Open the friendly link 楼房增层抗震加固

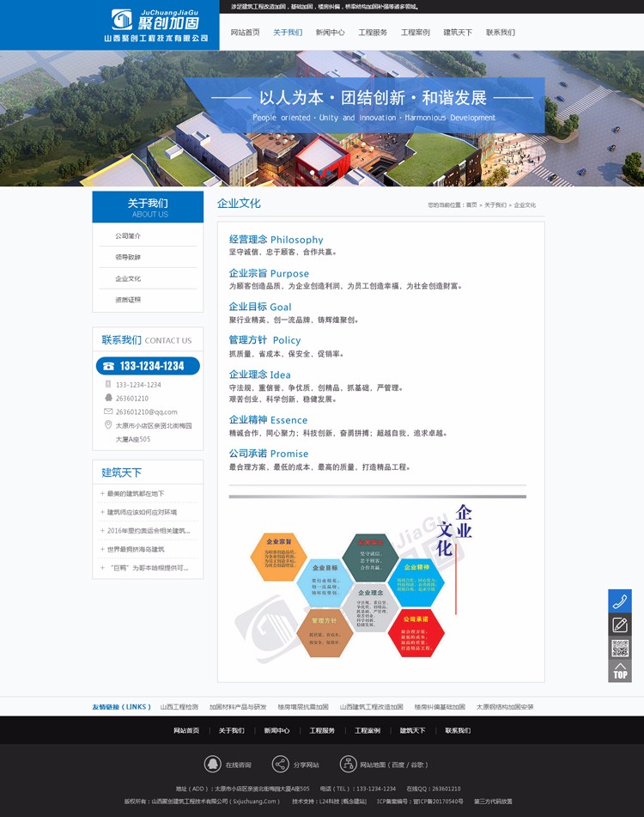click(303, 707)
